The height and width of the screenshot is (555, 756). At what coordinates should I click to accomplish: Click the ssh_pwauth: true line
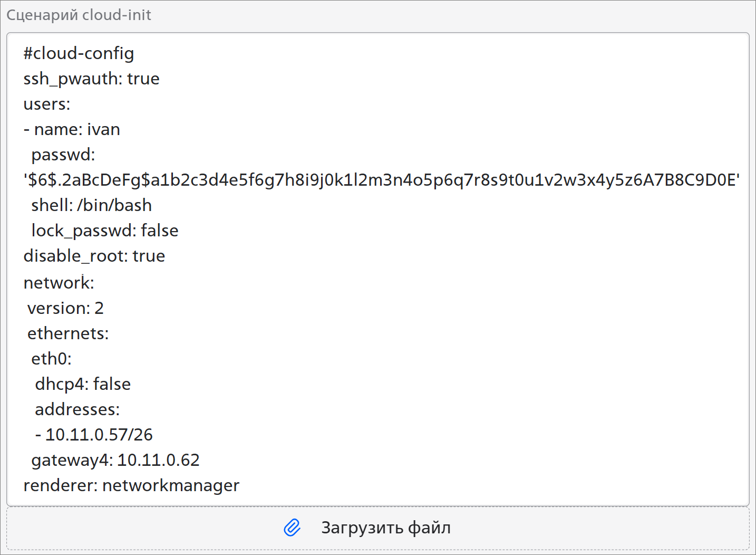click(91, 79)
